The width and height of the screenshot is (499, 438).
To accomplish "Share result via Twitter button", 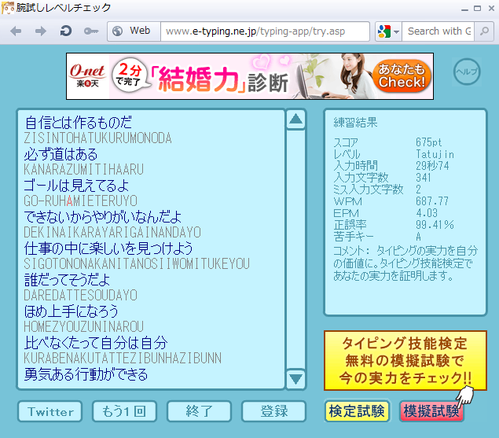I will pos(50,411).
